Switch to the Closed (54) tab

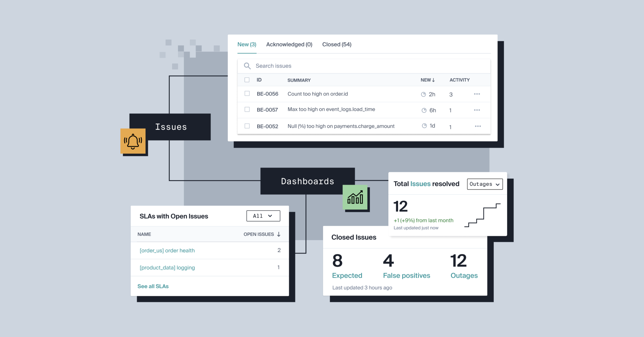click(x=336, y=44)
